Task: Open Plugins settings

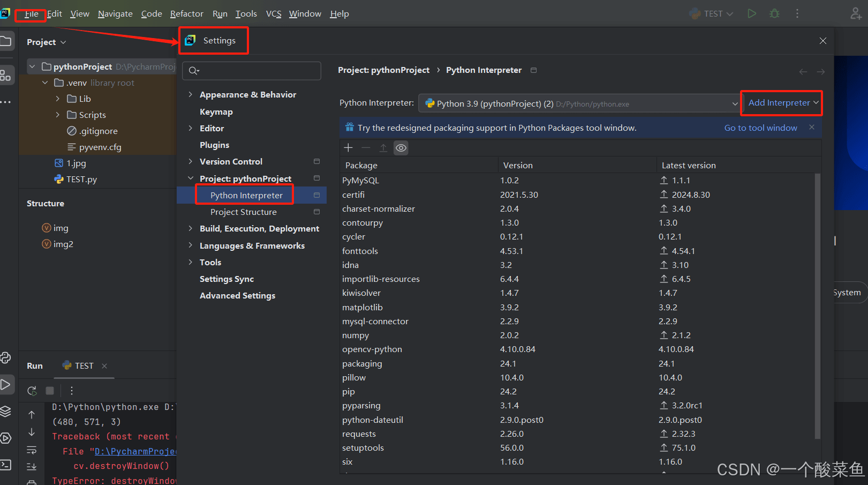Action: [214, 145]
